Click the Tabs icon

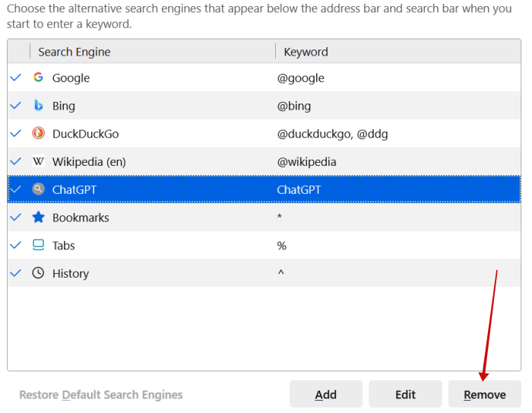pos(38,245)
